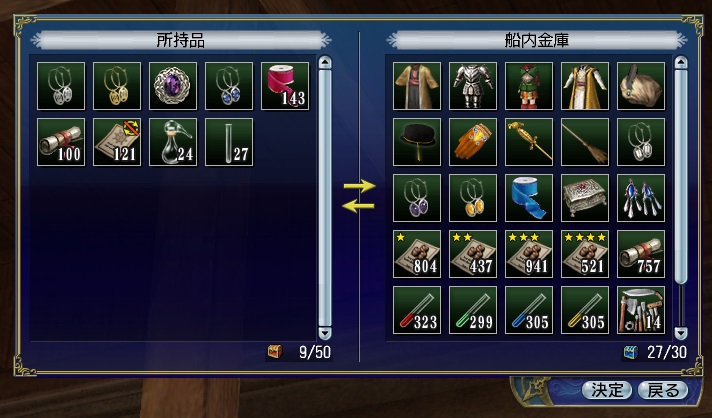Select the glass flask with quantity 24
Image resolution: width=712 pixels, height=418 pixels.
[x=173, y=142]
